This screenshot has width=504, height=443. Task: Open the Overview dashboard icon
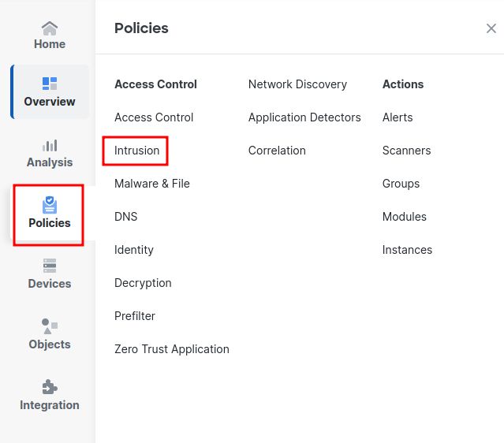[50, 84]
